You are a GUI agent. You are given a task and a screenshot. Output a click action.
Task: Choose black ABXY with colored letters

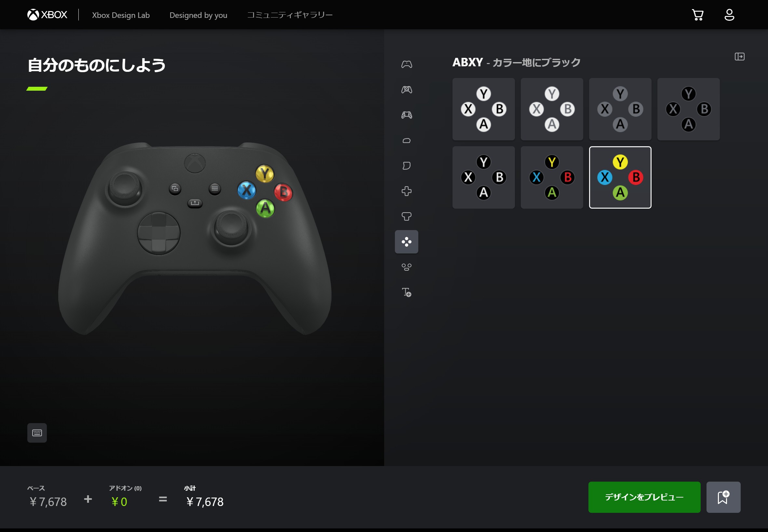click(x=552, y=177)
